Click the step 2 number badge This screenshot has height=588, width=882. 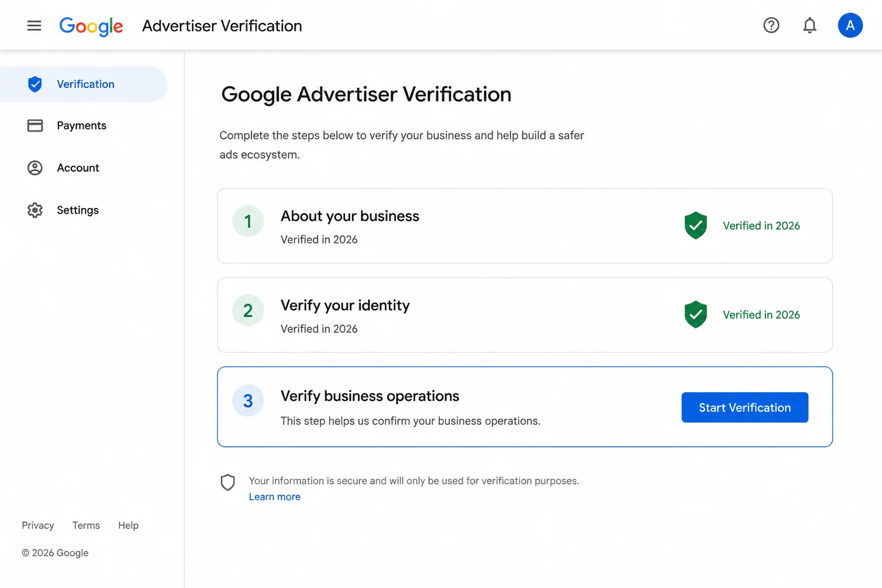click(x=248, y=311)
